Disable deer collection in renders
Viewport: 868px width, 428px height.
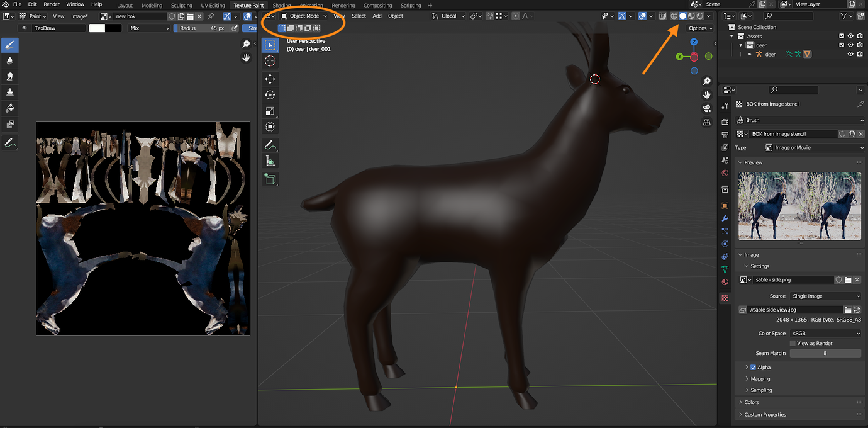[x=859, y=45]
